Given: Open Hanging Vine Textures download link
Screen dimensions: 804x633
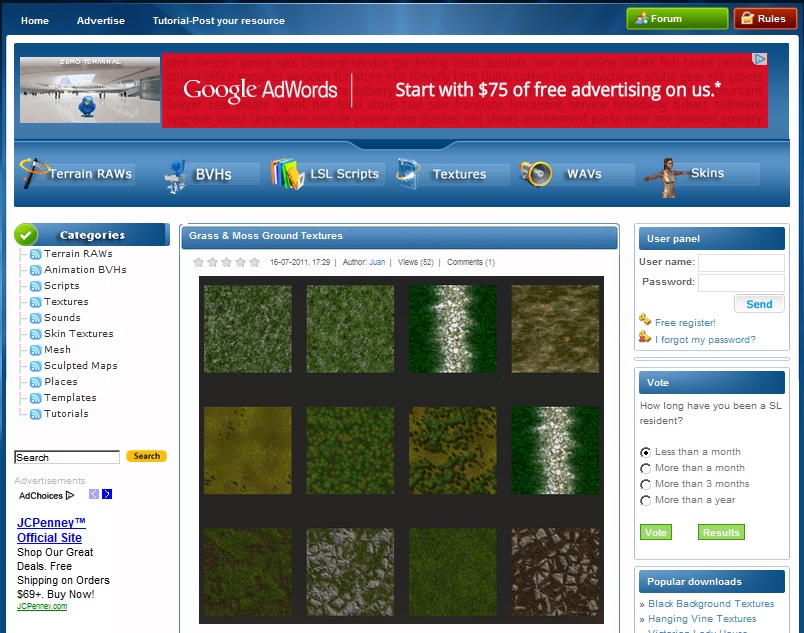Looking at the screenshot, I should (702, 619).
